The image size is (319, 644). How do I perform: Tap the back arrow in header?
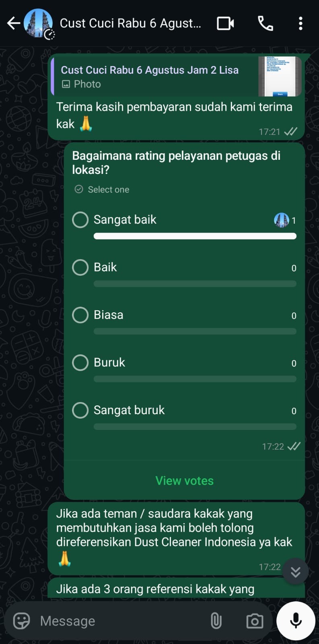tap(13, 23)
